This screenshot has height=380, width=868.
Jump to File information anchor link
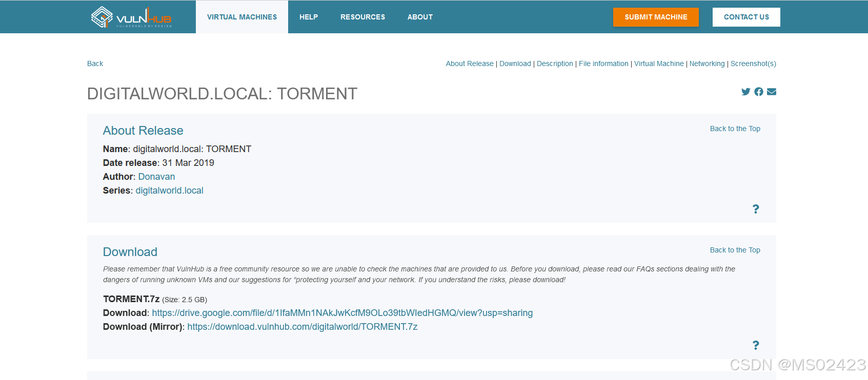603,64
